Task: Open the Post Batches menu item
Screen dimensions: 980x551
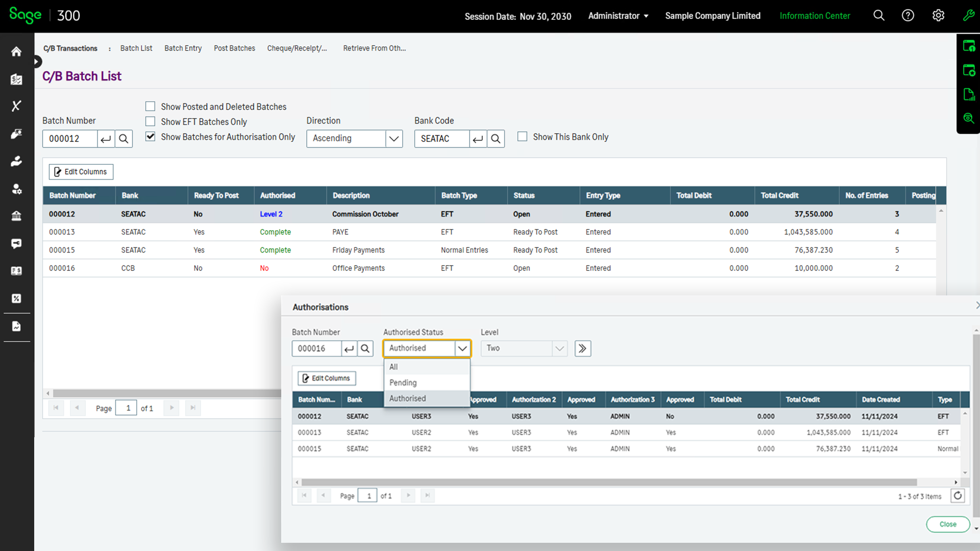Action: pyautogui.click(x=234, y=48)
